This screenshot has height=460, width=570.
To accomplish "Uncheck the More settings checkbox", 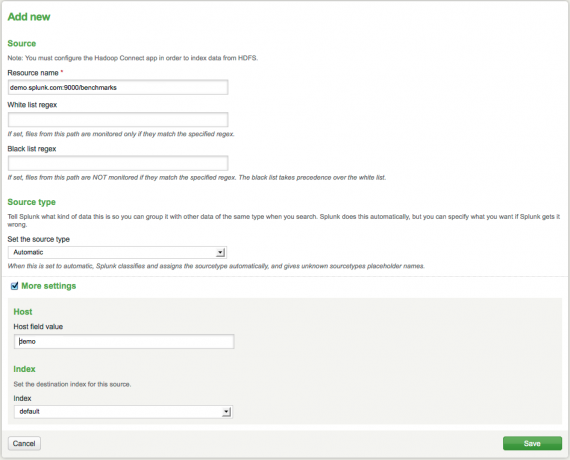I will (x=15, y=286).
